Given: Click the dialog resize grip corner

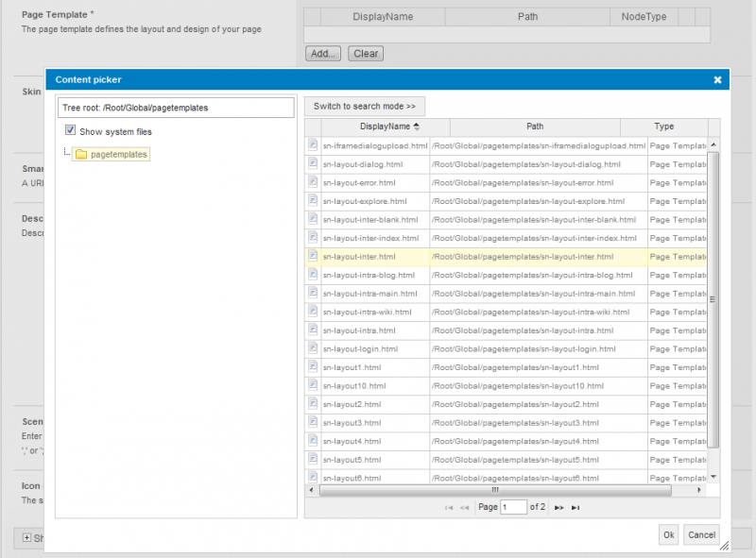Looking at the screenshot, I should pos(724,546).
